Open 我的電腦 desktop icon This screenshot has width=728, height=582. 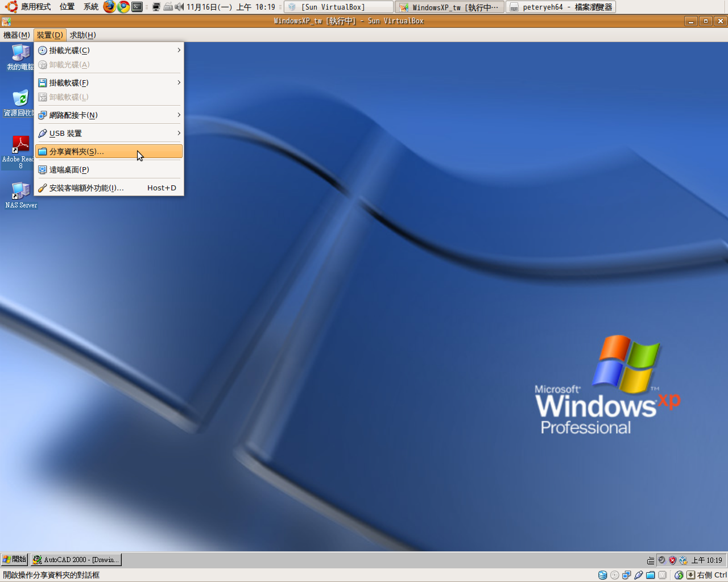(x=20, y=57)
